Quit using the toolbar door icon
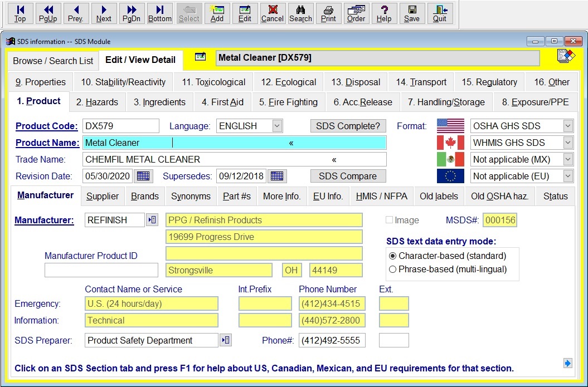Screen dimensions: 588x387 click(440, 13)
